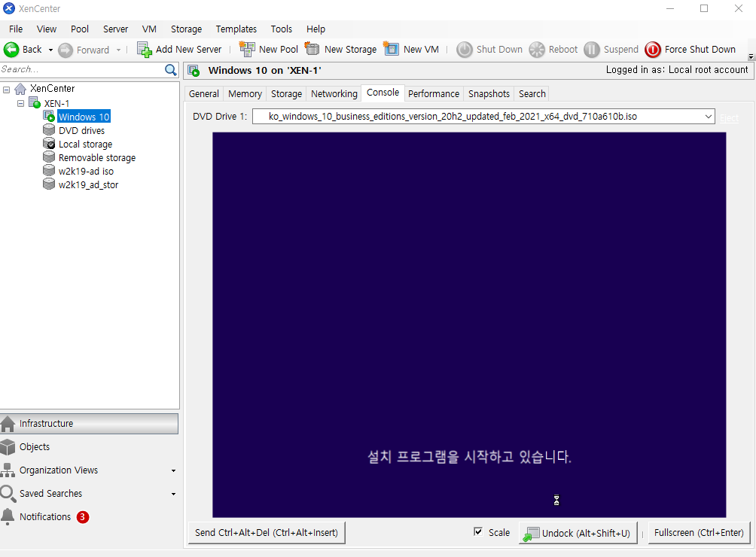Click the Saved Searches magnifier icon
756x557 pixels.
pyautogui.click(x=8, y=494)
